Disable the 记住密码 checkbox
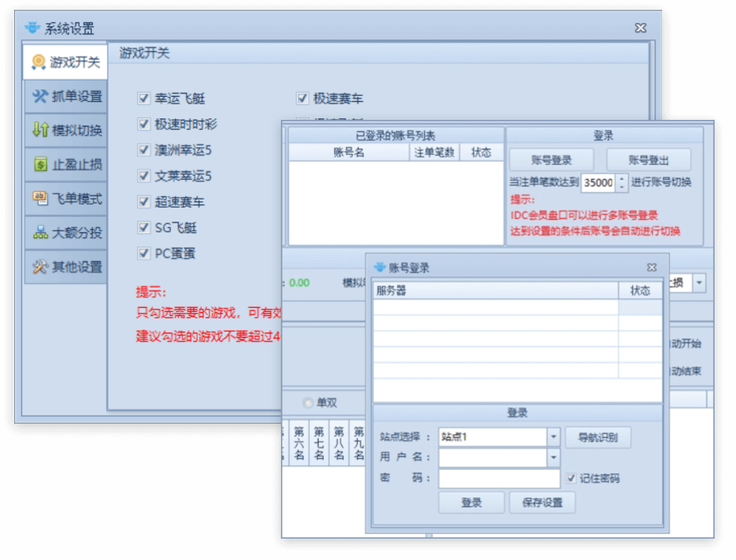 (572, 478)
